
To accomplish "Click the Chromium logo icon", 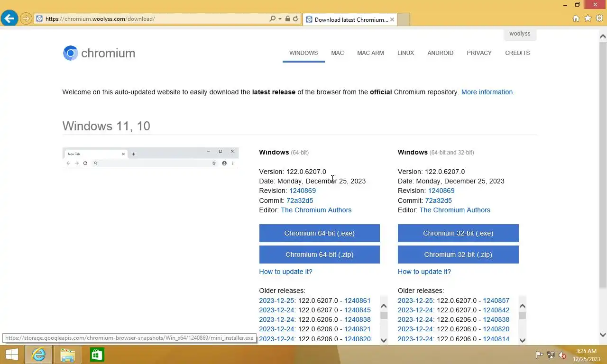I will tap(70, 53).
